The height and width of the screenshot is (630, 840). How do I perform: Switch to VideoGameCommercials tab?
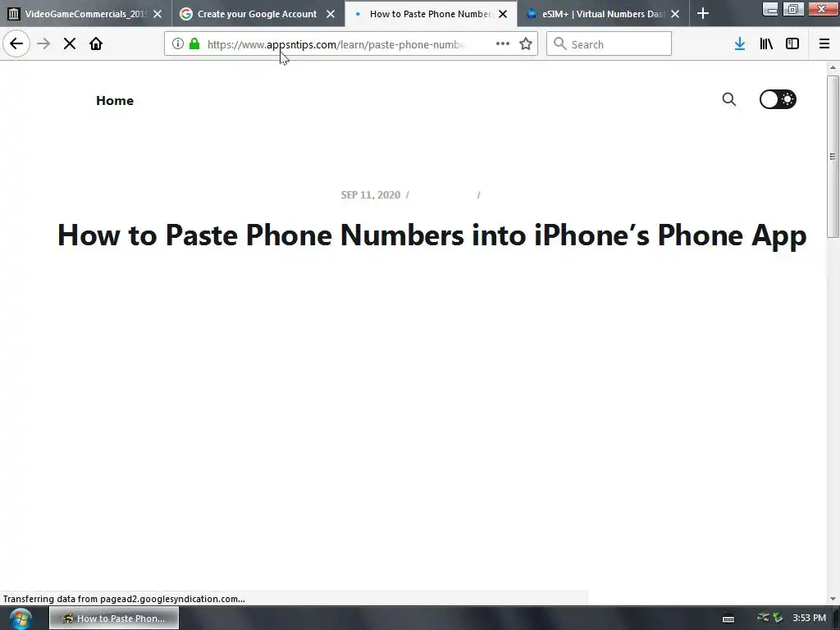click(x=85, y=14)
